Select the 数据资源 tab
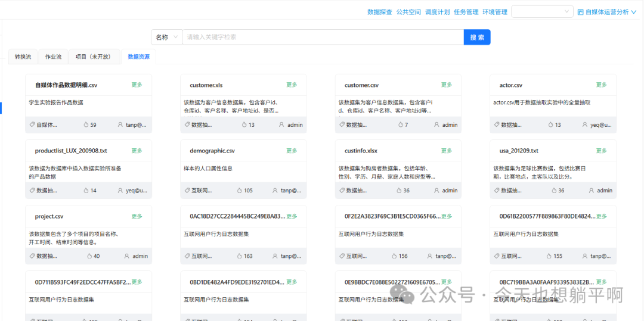The width and height of the screenshot is (644, 321). click(x=139, y=57)
